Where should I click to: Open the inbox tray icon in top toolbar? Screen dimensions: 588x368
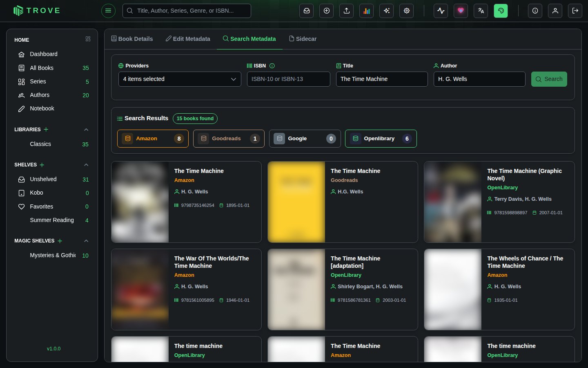point(307,11)
